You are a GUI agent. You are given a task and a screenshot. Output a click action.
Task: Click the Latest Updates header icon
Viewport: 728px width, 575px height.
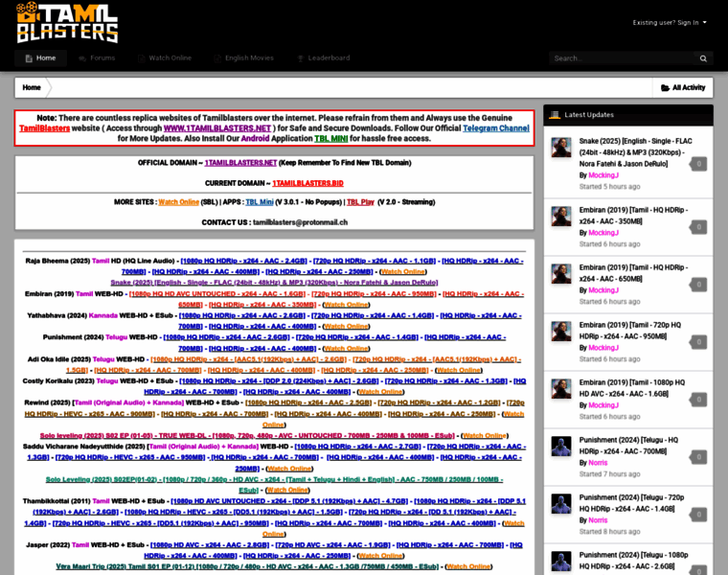point(555,115)
